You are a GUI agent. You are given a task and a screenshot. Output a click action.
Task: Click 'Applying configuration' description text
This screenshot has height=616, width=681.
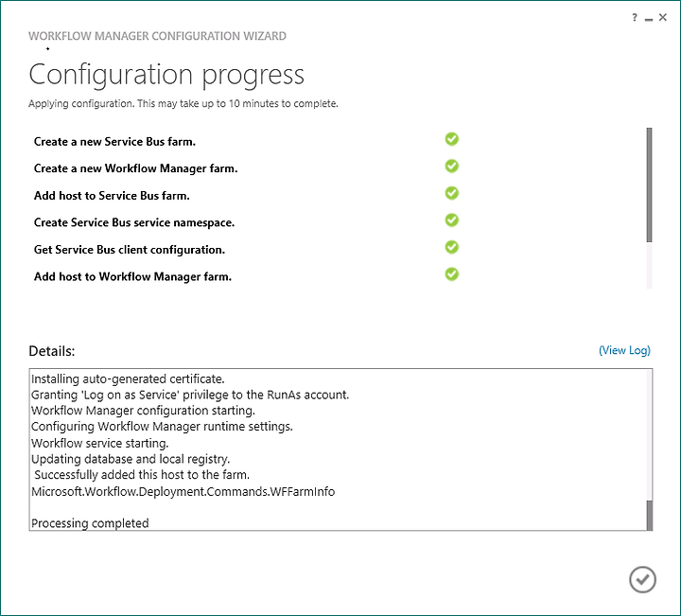tap(183, 104)
